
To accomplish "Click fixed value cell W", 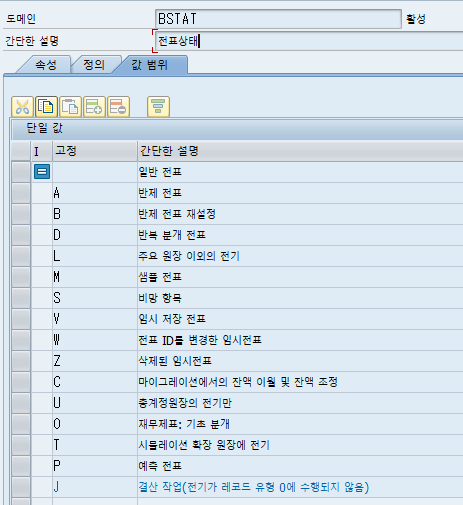I will (x=95, y=340).
